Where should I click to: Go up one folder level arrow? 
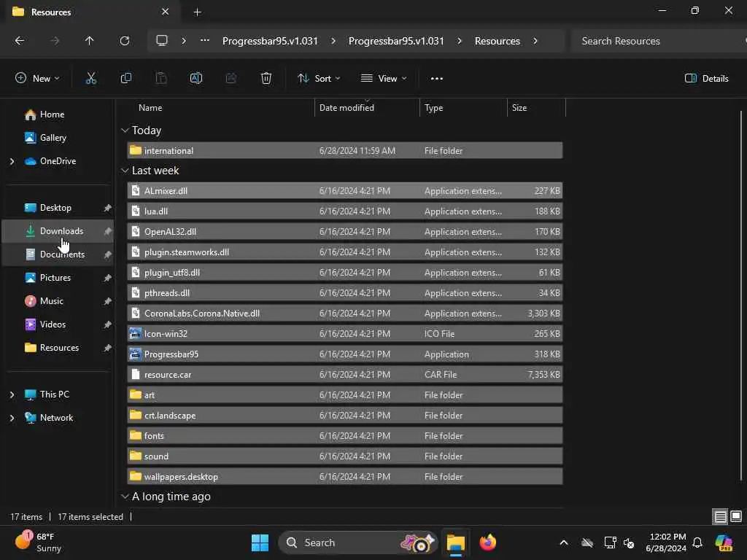89,41
